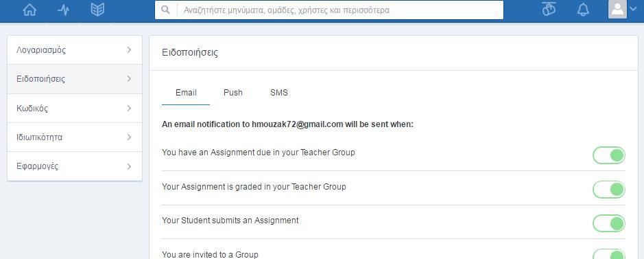The height and width of the screenshot is (259, 644).
Task: Click the search magnifier icon
Action: pyautogui.click(x=165, y=10)
